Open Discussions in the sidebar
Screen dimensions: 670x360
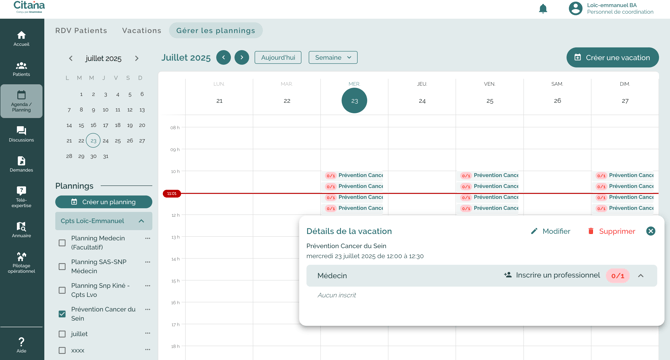(x=21, y=134)
